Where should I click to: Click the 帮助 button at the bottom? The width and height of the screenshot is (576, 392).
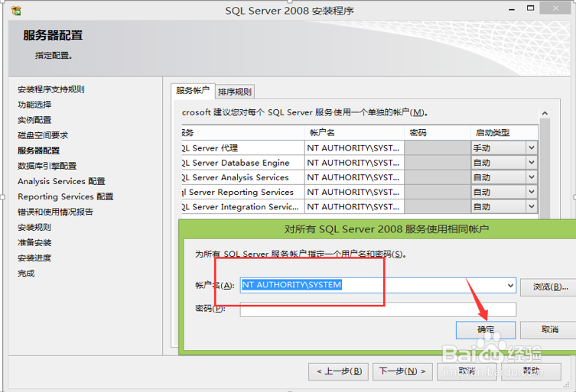(531, 372)
